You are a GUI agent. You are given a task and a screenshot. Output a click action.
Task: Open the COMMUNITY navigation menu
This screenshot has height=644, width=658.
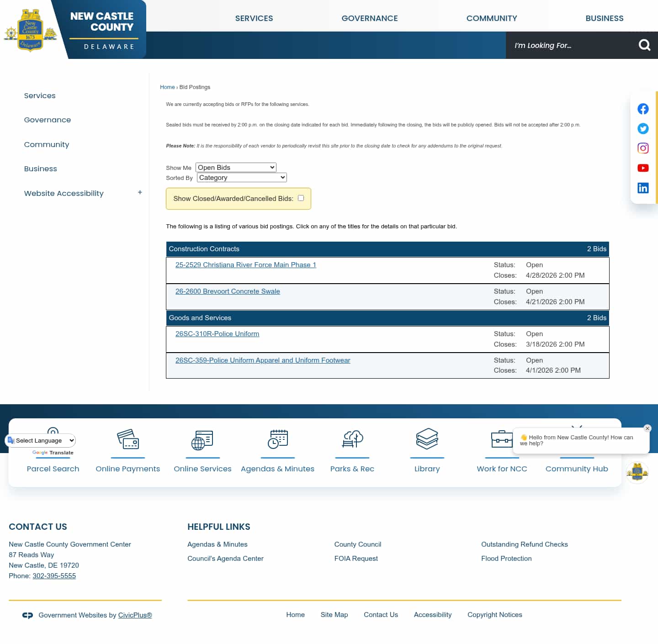492,18
